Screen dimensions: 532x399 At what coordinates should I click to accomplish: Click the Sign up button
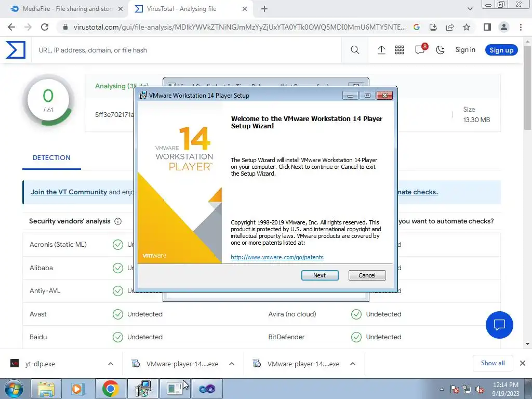(501, 50)
